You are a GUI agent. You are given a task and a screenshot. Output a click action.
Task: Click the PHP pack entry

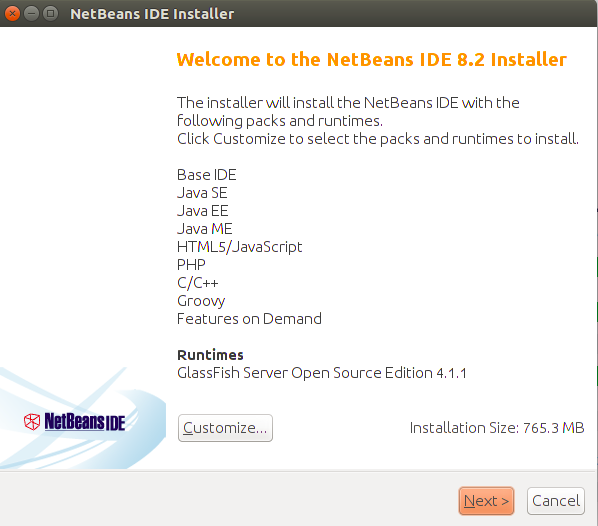(191, 265)
